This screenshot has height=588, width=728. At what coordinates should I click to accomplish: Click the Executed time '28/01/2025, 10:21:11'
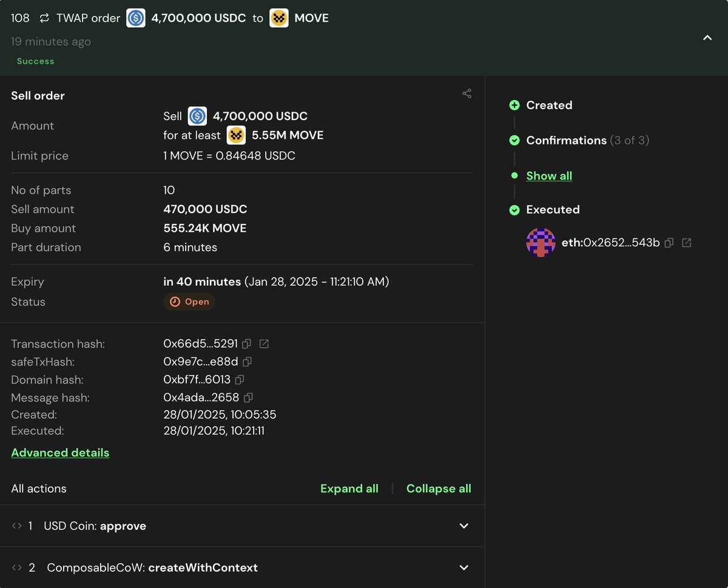(x=214, y=431)
